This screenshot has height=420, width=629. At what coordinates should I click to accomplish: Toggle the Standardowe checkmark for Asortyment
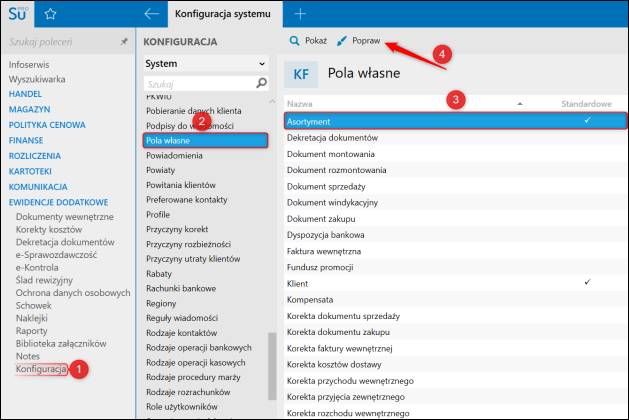(587, 120)
